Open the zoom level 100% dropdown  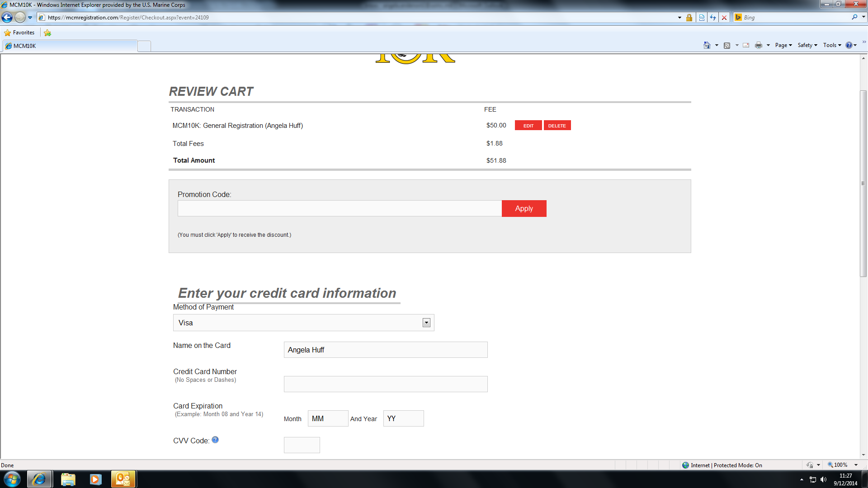pyautogui.click(x=856, y=465)
